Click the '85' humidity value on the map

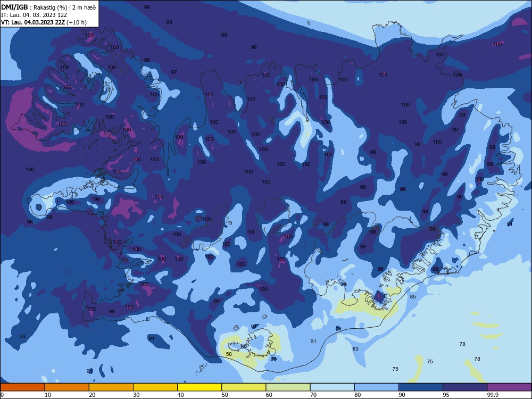point(413,297)
